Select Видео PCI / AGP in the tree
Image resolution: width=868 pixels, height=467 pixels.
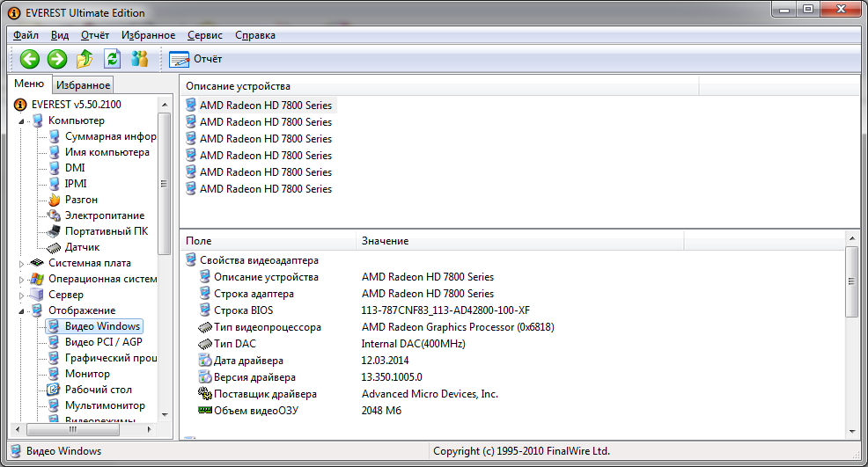[x=104, y=342]
